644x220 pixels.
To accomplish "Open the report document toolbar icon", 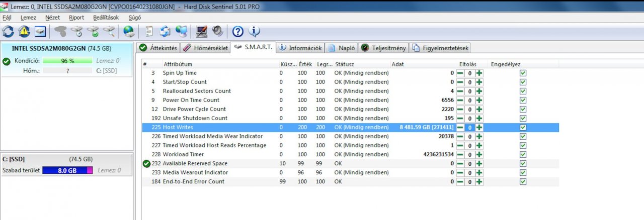I will pos(149,32).
